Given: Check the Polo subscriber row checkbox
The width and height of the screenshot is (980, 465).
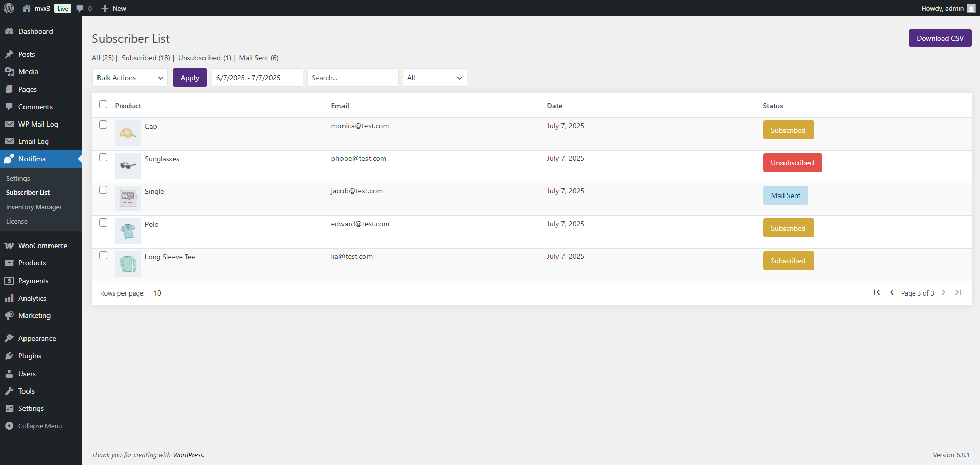Looking at the screenshot, I should pyautogui.click(x=103, y=223).
